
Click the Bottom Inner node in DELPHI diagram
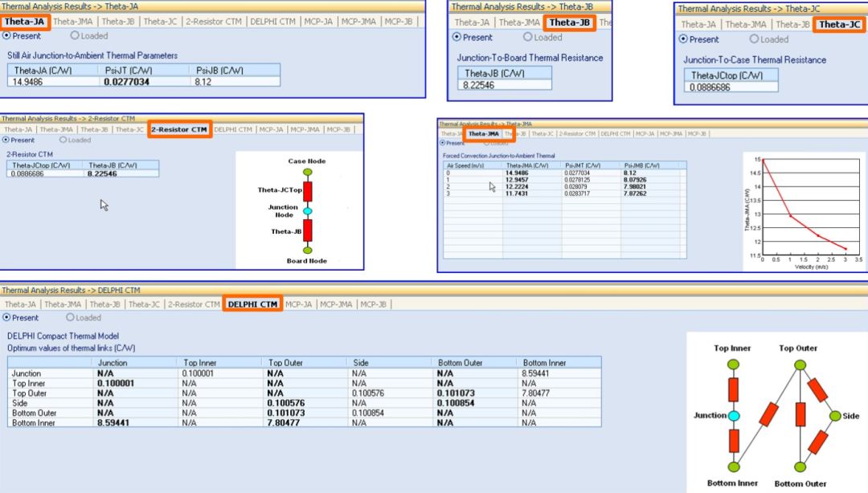pyautogui.click(x=732, y=467)
